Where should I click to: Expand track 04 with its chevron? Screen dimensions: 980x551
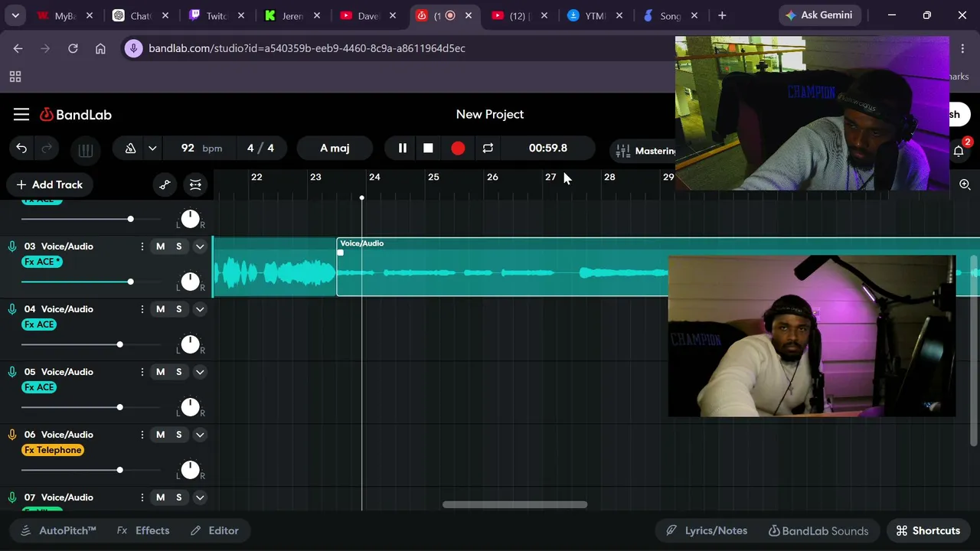[200, 309]
